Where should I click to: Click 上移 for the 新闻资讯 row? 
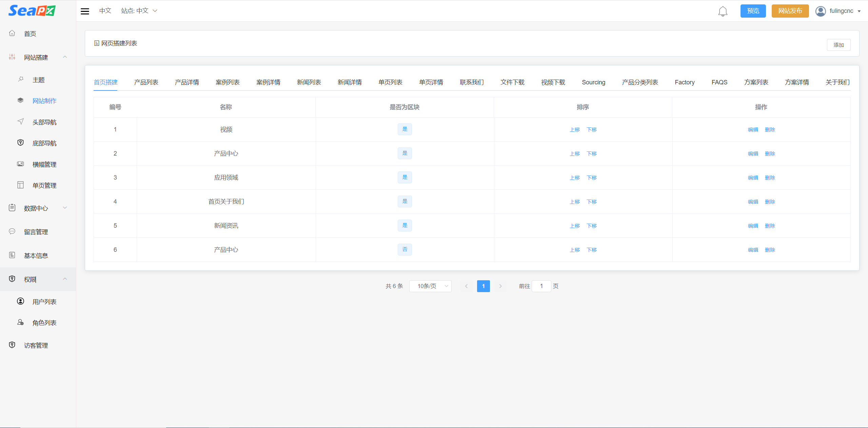click(x=575, y=226)
